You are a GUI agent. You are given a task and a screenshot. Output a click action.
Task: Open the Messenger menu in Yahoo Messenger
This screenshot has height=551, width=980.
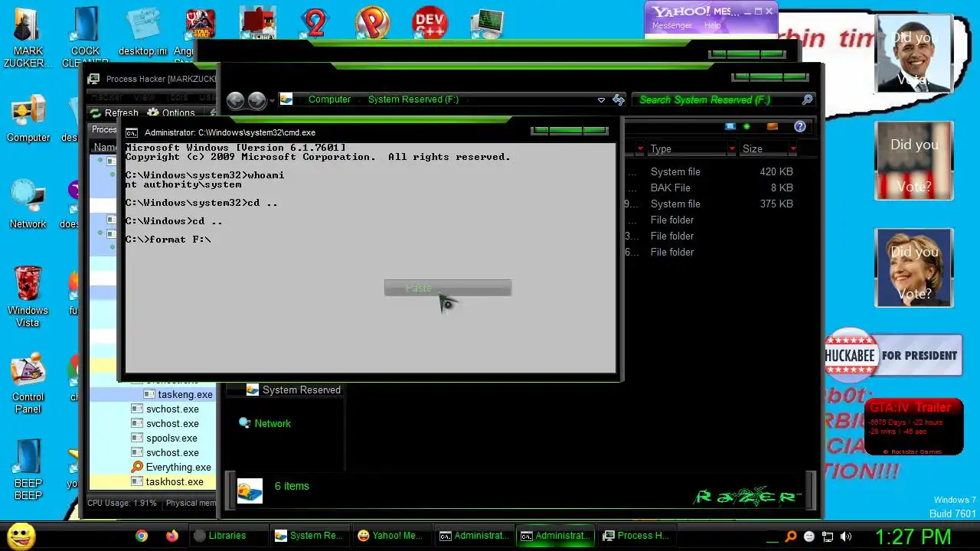coord(671,25)
